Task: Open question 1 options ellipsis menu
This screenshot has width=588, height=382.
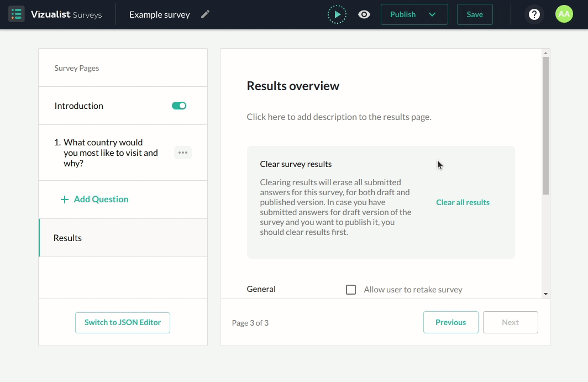Action: coord(183,153)
